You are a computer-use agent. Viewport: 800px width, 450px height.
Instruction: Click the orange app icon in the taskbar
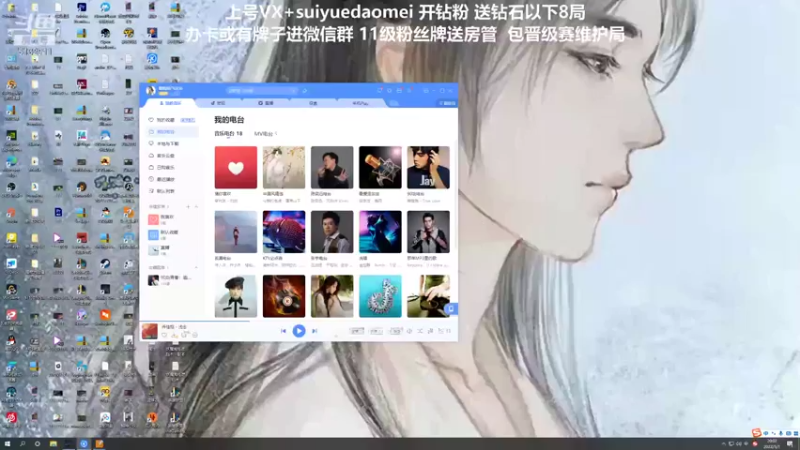[x=99, y=444]
